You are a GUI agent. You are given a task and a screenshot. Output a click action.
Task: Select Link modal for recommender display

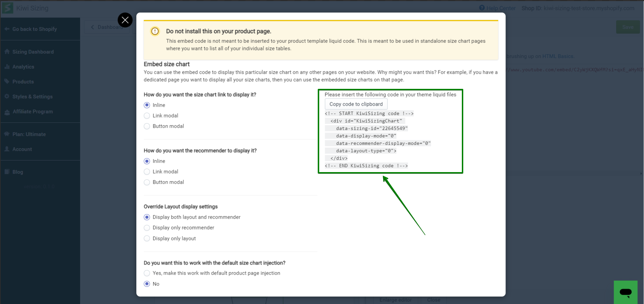coord(147,171)
